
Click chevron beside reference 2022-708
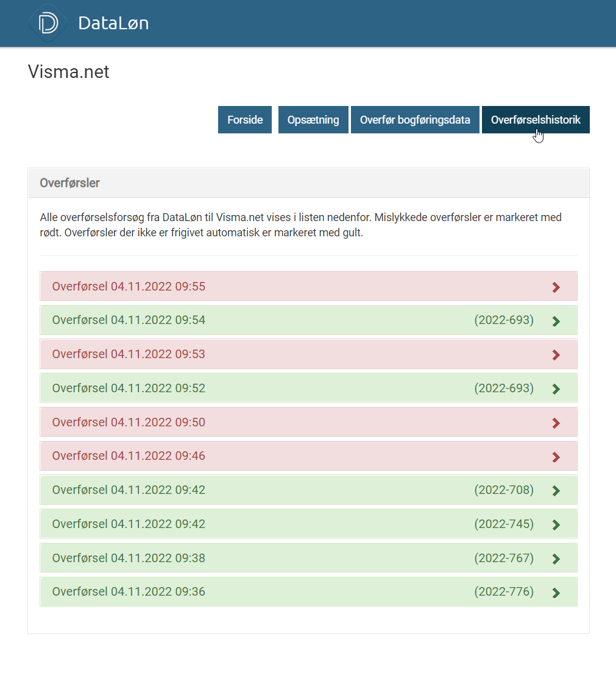555,490
